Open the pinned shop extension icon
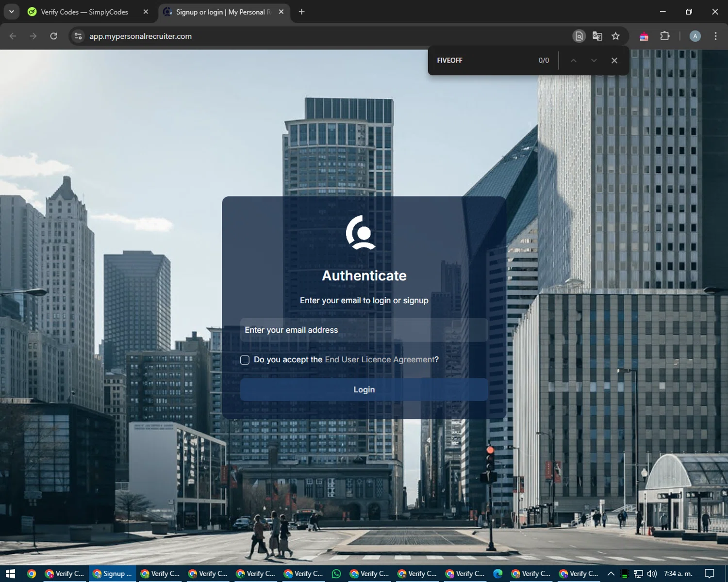This screenshot has width=728, height=582. [644, 36]
